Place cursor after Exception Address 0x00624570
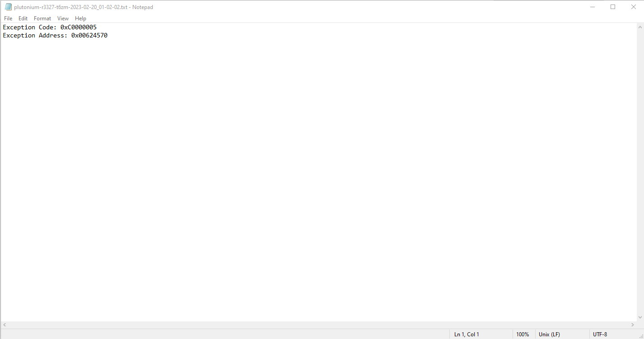 tap(108, 35)
